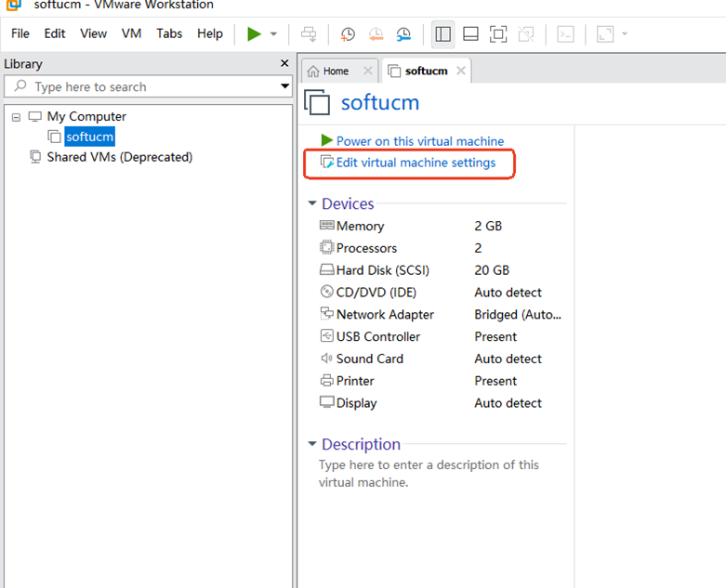Screen dimensions: 726x588
Task: Open the VM menu
Action: tap(131, 33)
